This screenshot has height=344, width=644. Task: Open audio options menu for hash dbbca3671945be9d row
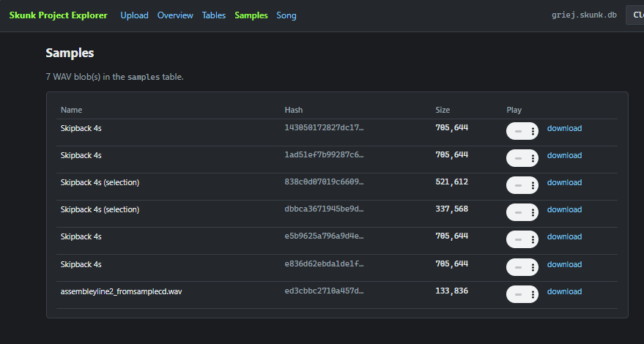[533, 213]
